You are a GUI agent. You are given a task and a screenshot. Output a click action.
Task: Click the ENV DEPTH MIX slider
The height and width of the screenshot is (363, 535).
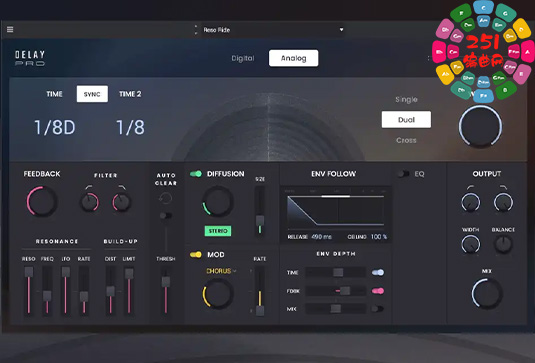coord(335,309)
